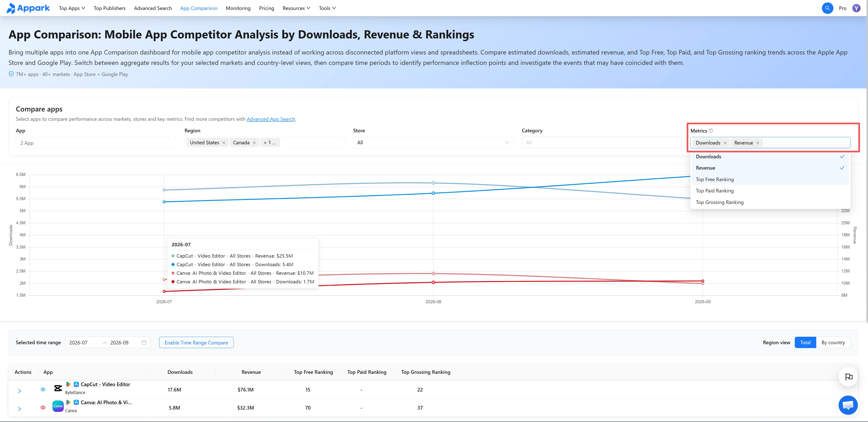The height and width of the screenshot is (422, 868).
Task: Click the blue search icon in header
Action: [827, 8]
